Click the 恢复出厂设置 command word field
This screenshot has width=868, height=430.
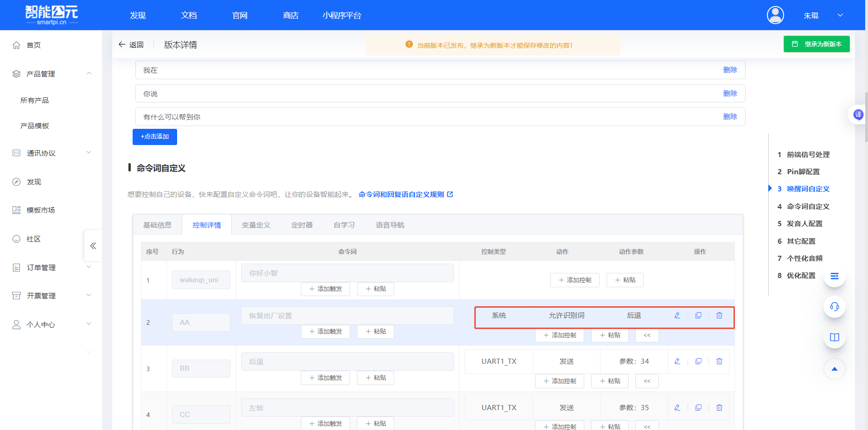(347, 316)
